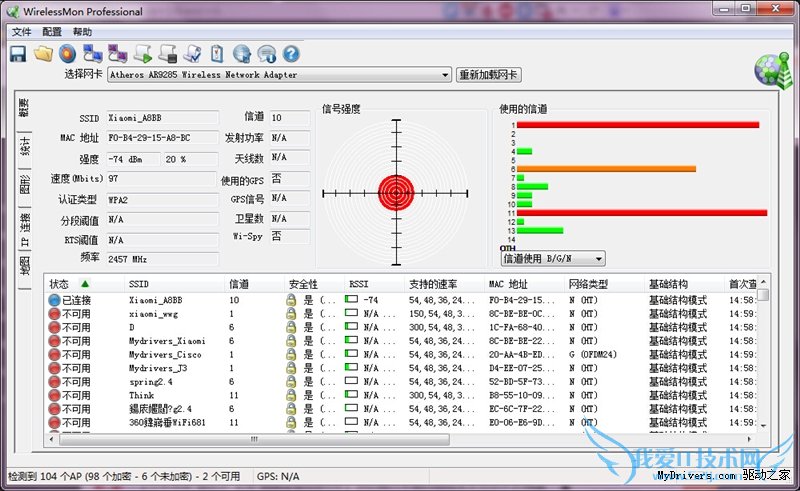Click the list's vertical scrollbar up arrow
Screen dimensions: 800x491
coord(763,282)
